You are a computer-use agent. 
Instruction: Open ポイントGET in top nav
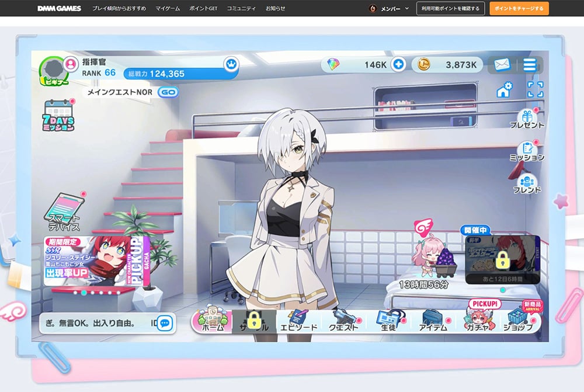click(x=203, y=8)
